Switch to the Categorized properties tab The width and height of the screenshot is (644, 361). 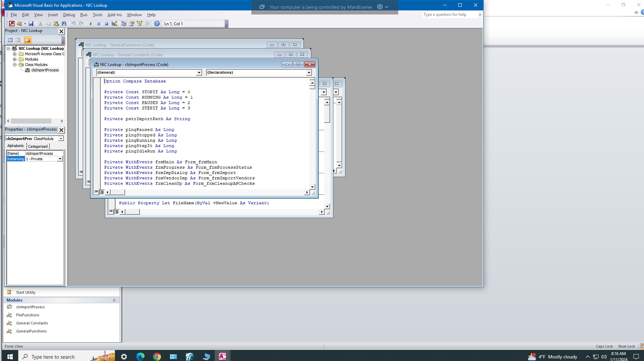click(x=38, y=146)
